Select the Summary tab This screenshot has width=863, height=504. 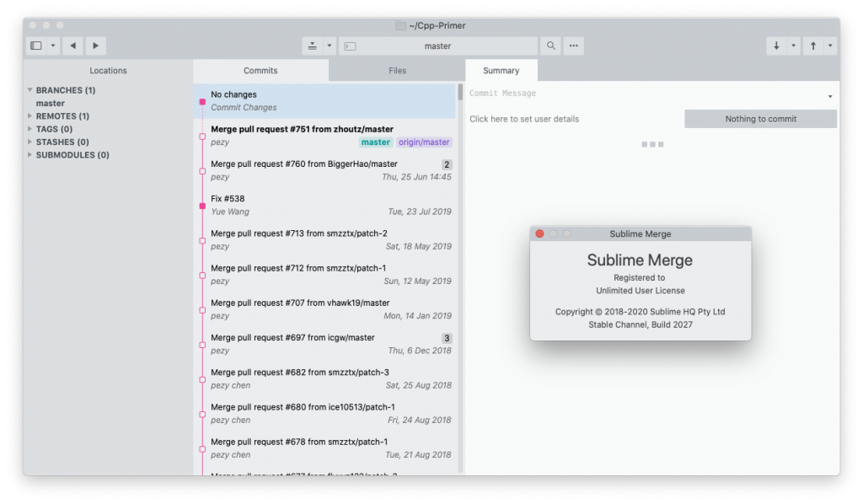coord(501,71)
